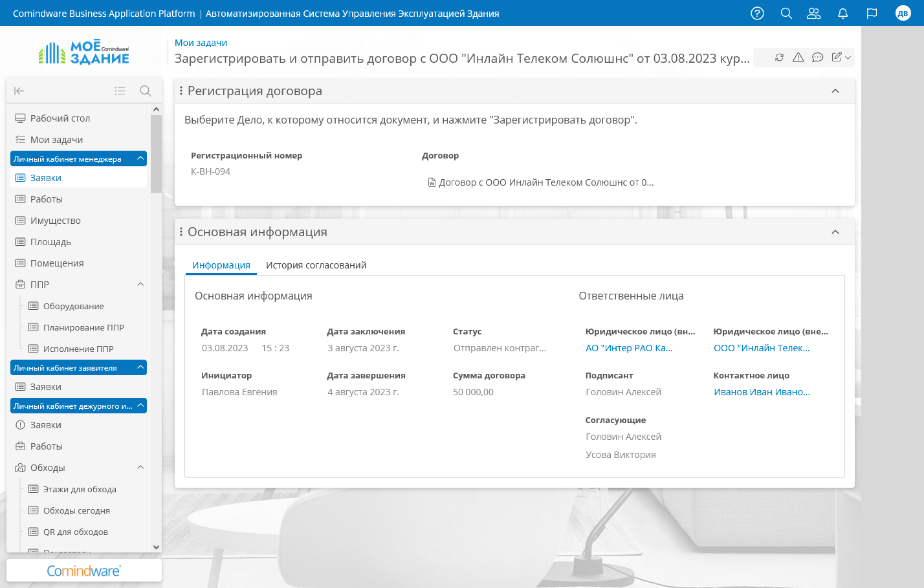Click the Мои задачи breadcrumb link
The width and height of the screenshot is (924, 588).
(x=201, y=43)
